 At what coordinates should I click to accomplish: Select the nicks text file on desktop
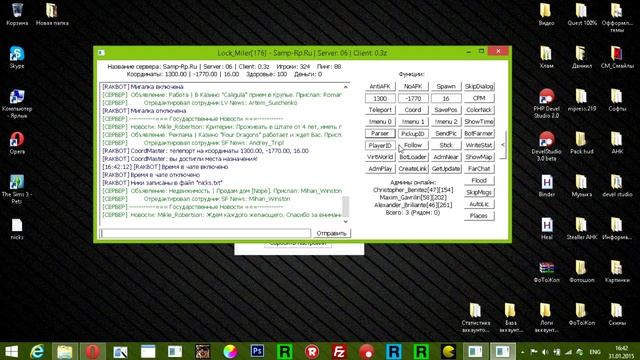(x=17, y=229)
